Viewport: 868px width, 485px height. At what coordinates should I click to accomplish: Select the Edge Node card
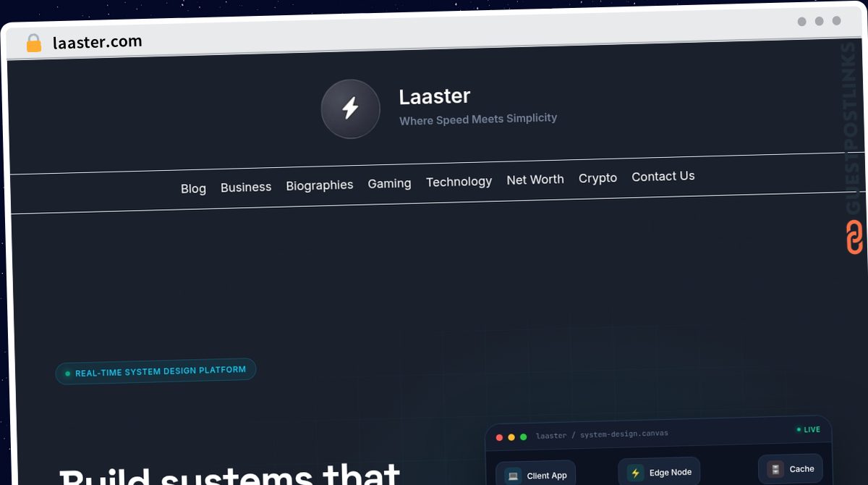tap(659, 472)
